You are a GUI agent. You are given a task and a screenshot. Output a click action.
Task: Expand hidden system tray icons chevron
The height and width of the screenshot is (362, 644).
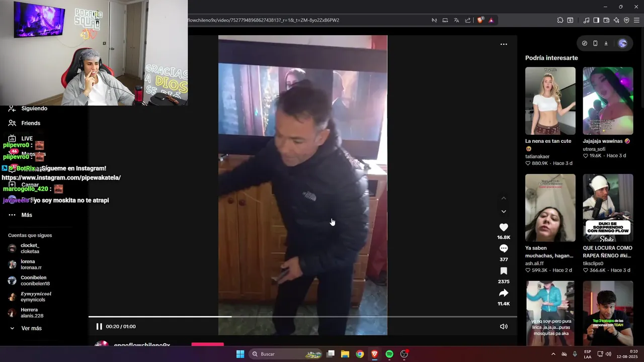point(553,354)
